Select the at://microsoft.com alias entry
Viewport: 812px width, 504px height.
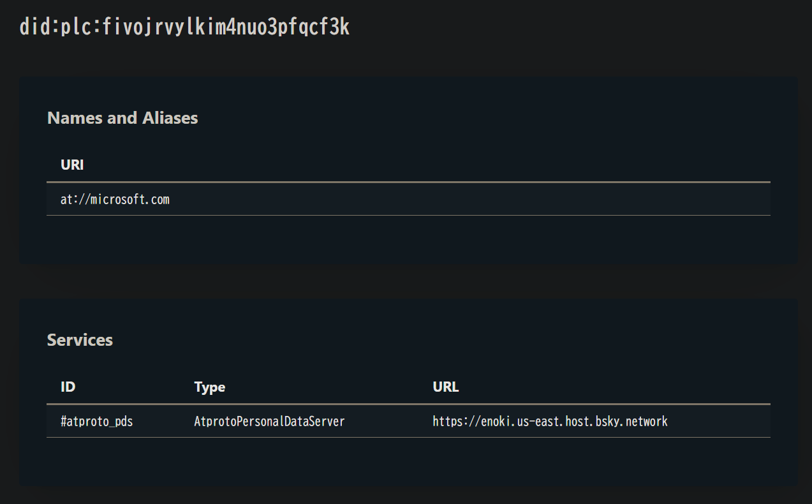[115, 199]
